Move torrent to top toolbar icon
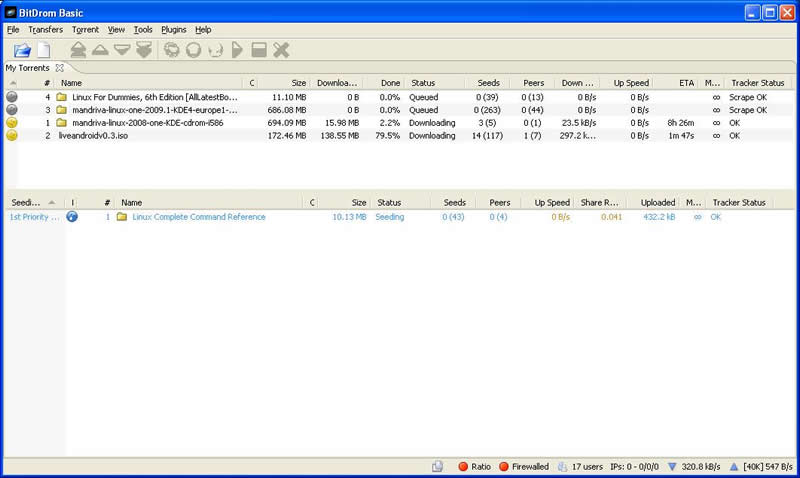The image size is (800, 478). pyautogui.click(x=78, y=50)
